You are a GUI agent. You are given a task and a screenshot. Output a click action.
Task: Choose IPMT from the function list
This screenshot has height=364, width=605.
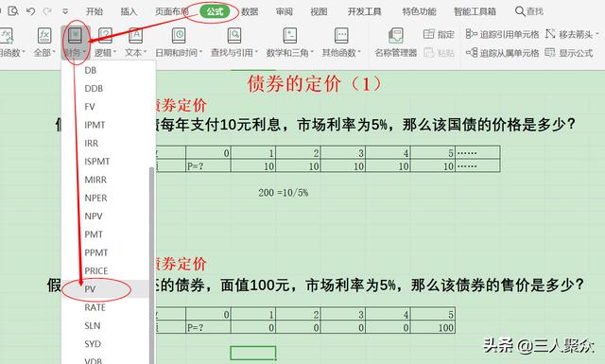tap(105, 125)
